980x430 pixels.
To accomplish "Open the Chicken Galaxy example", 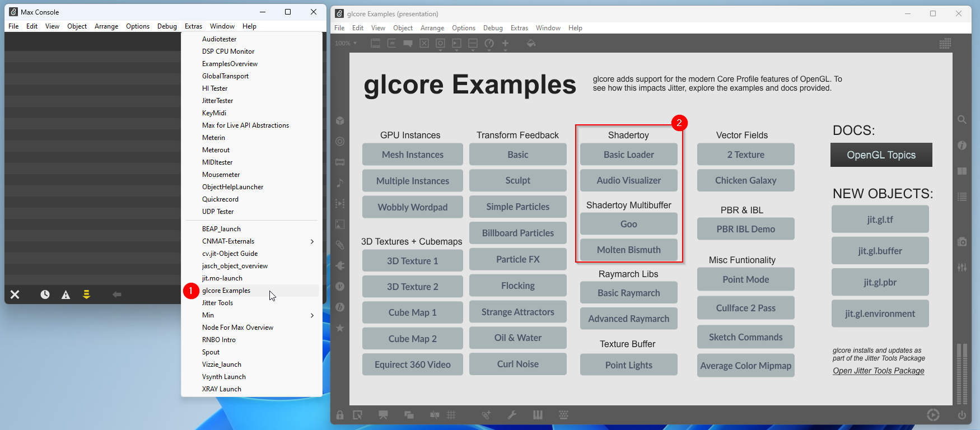I will (x=746, y=180).
